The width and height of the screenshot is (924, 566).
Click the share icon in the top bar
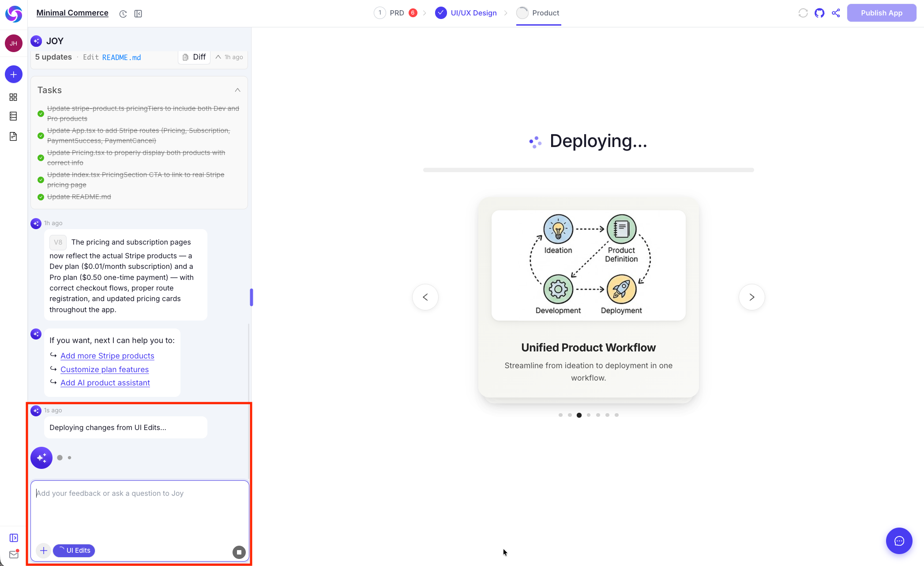[836, 13]
